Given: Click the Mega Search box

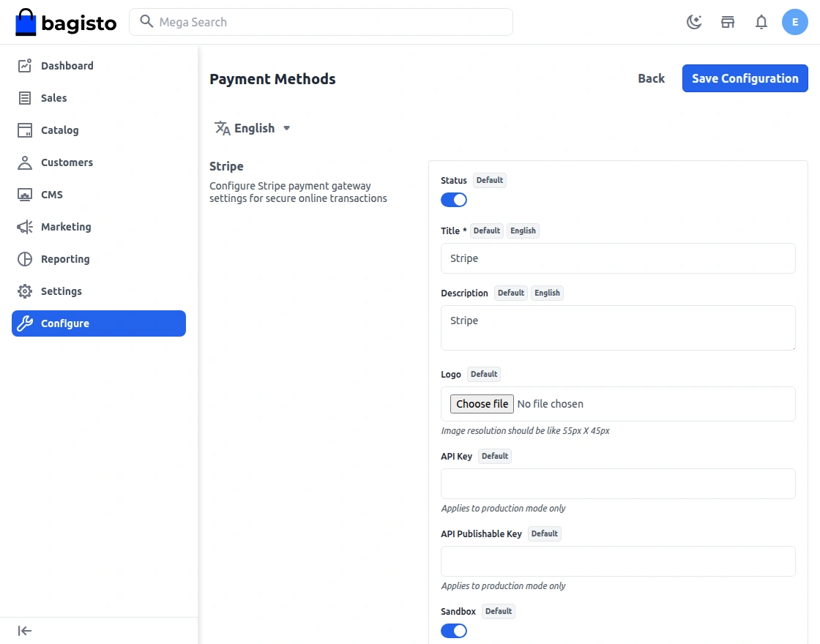Looking at the screenshot, I should 322,22.
